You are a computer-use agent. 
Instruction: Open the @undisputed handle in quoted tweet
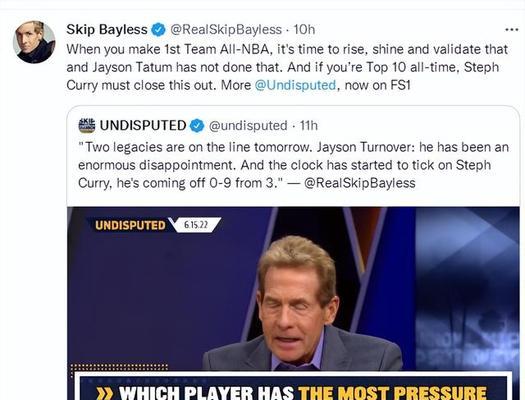pyautogui.click(x=248, y=126)
